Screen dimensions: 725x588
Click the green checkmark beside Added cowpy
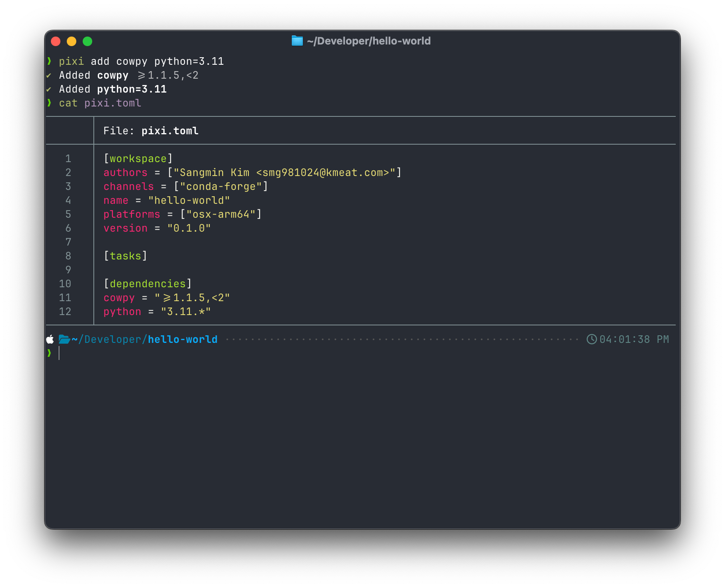(x=49, y=75)
